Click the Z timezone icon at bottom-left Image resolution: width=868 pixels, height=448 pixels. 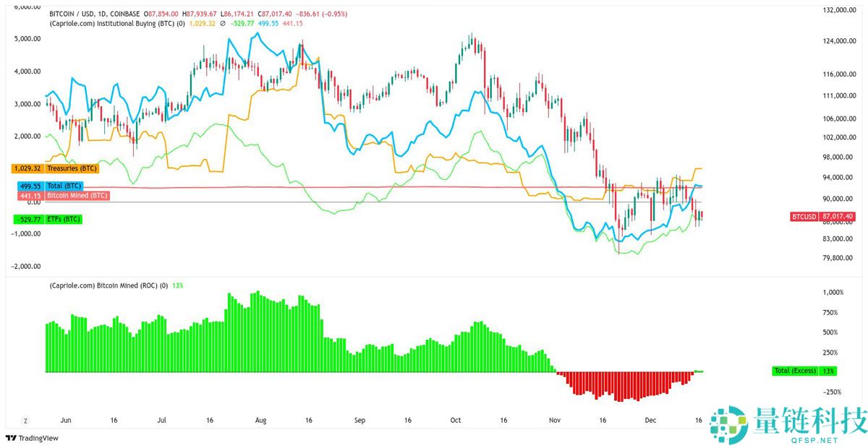pyautogui.click(x=25, y=420)
